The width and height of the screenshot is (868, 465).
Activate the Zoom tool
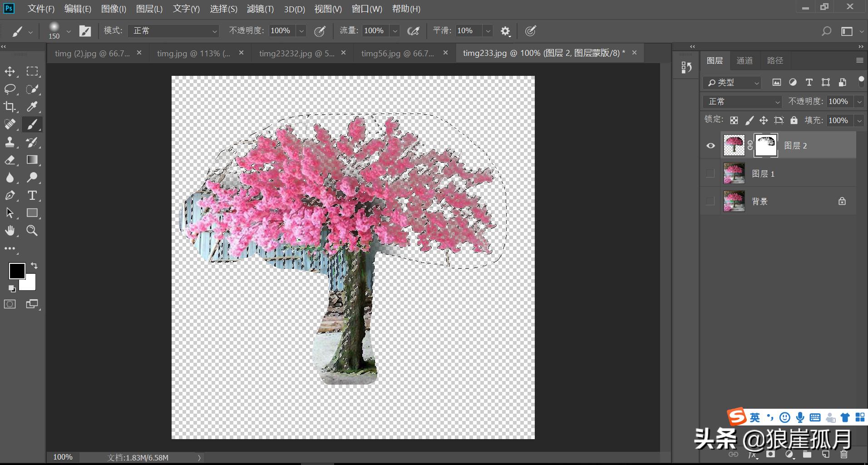[x=32, y=231]
